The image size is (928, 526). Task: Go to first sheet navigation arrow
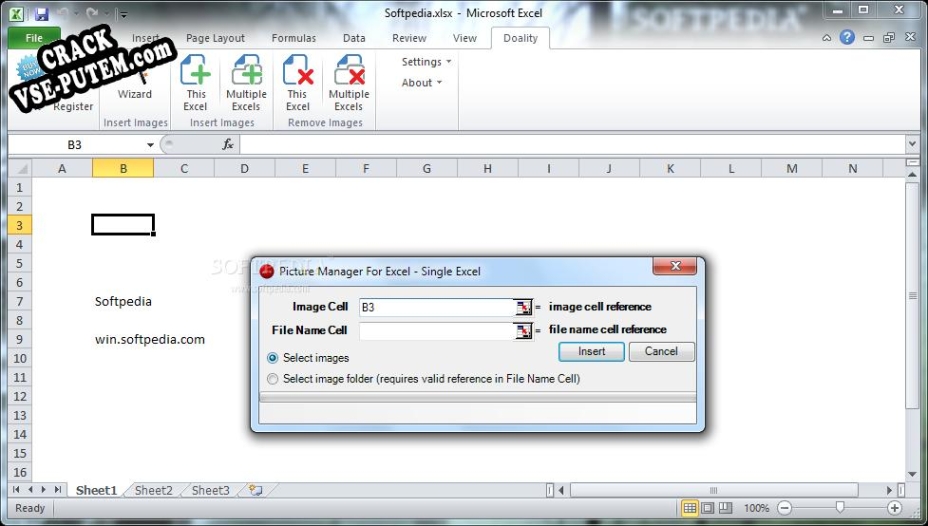[x=16, y=490]
